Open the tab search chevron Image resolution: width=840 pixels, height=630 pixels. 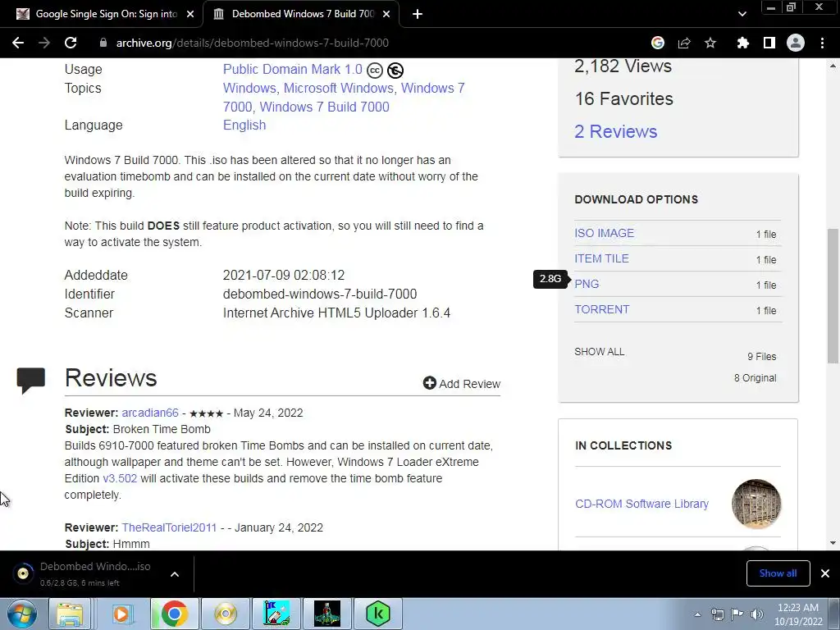click(x=742, y=15)
